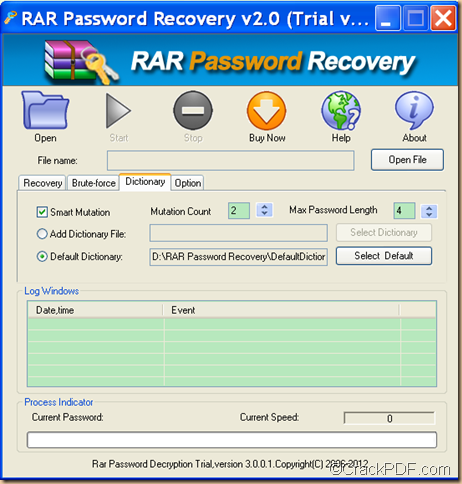Select the Add Dictionary File radio button
Screen dimensions: 462x484
[x=42, y=234]
